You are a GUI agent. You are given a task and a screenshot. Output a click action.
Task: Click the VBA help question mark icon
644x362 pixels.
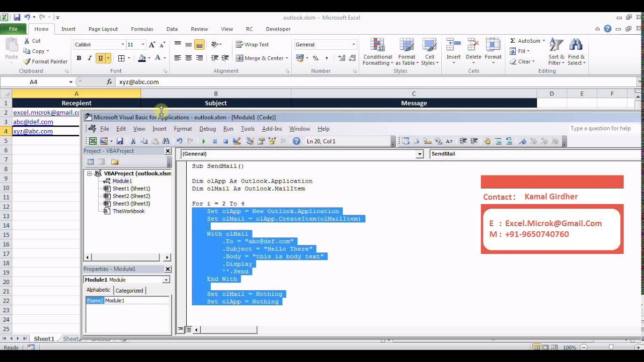(x=297, y=141)
